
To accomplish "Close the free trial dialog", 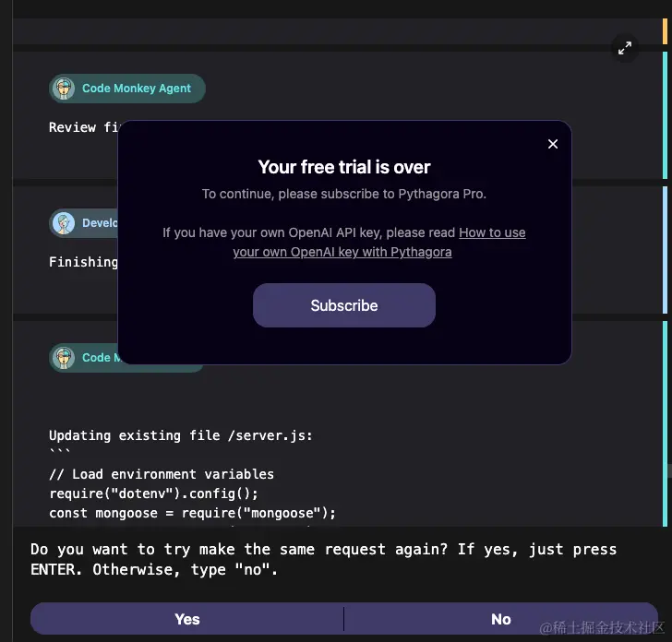I will [x=553, y=144].
